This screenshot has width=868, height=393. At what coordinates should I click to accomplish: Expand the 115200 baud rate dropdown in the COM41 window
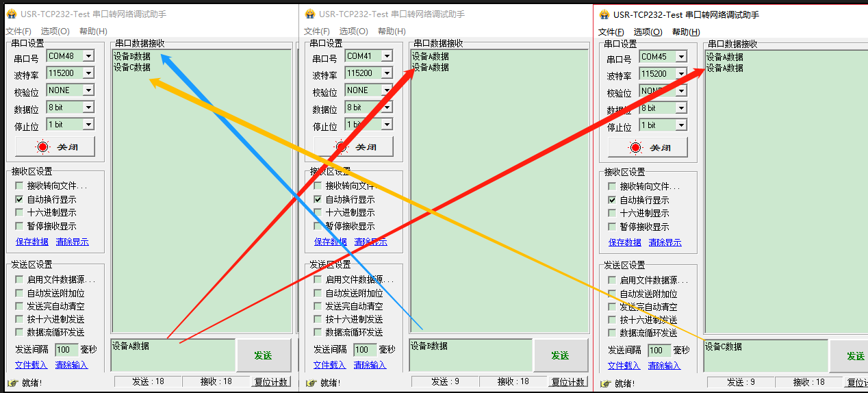(387, 73)
